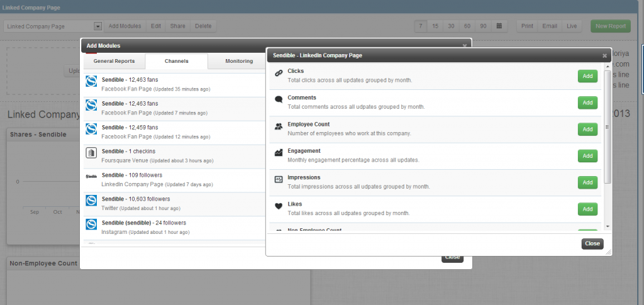Click the Live button
This screenshot has height=305, width=644.
coord(572,26)
